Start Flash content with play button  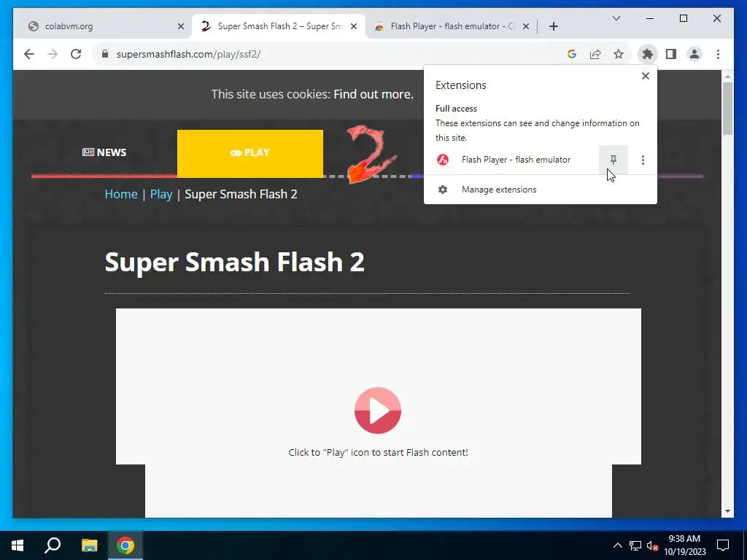[x=378, y=411]
